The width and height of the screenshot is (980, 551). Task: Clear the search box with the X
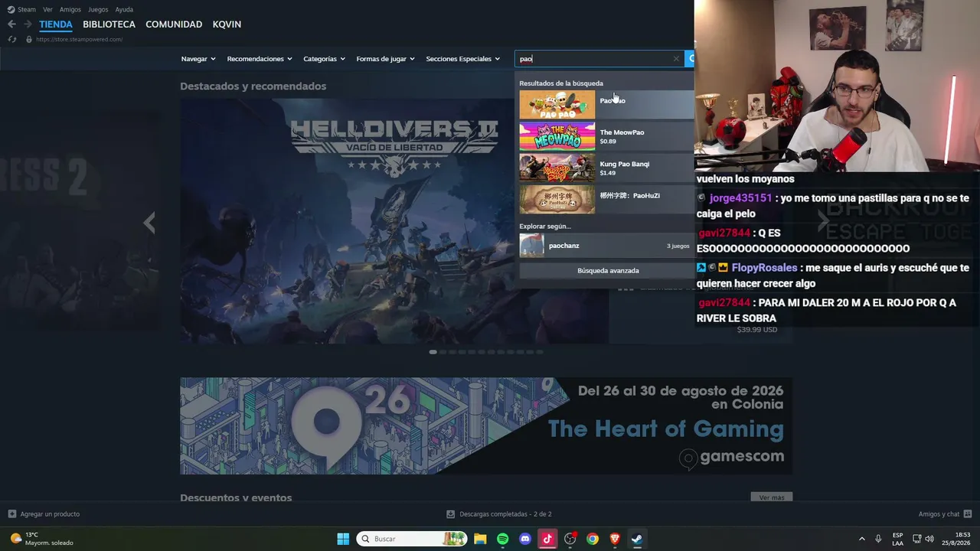click(676, 59)
